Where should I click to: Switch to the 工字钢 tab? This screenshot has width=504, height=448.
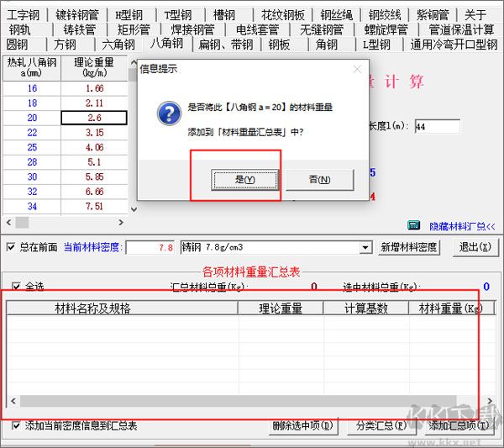click(x=24, y=15)
